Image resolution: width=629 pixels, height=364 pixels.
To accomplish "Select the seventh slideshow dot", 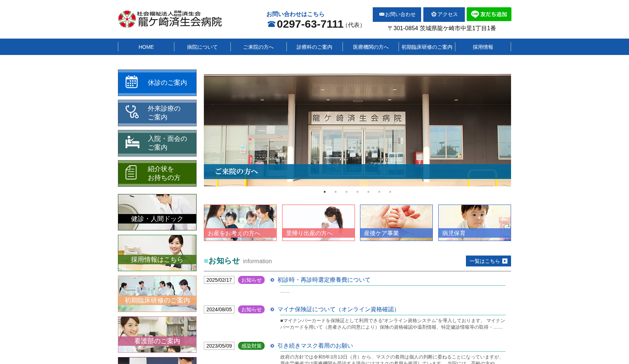I will pyautogui.click(x=390, y=192).
